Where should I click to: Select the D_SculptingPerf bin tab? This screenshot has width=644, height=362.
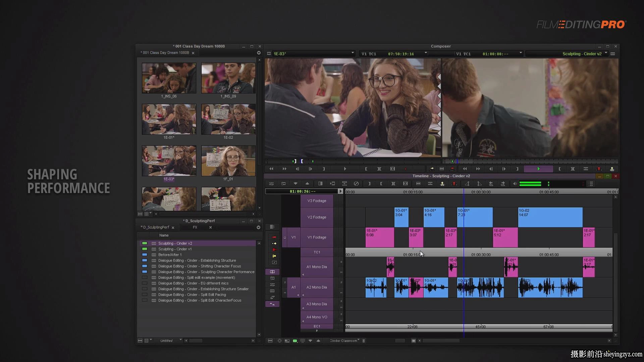[155, 227]
